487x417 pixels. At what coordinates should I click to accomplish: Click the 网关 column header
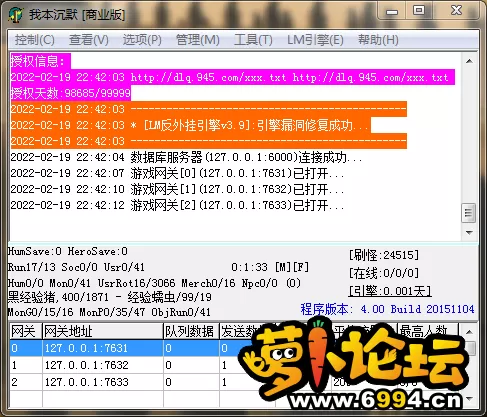(x=25, y=331)
